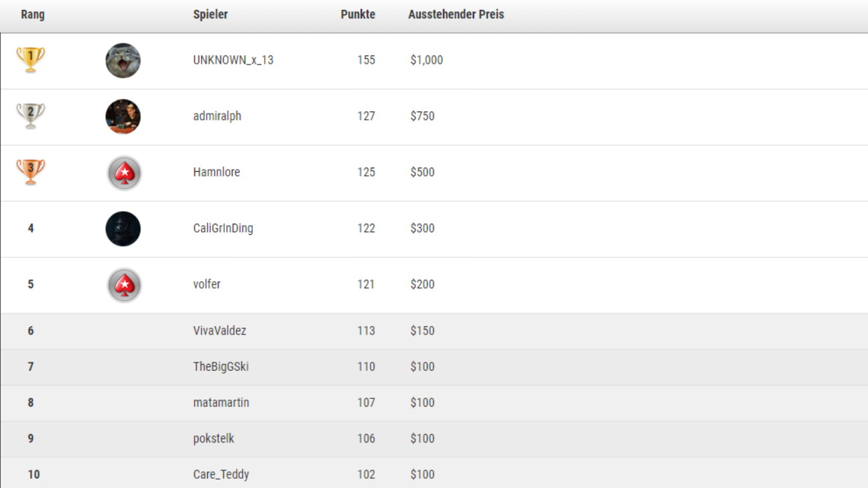
Task: Select player name VivaValdez
Action: click(219, 331)
